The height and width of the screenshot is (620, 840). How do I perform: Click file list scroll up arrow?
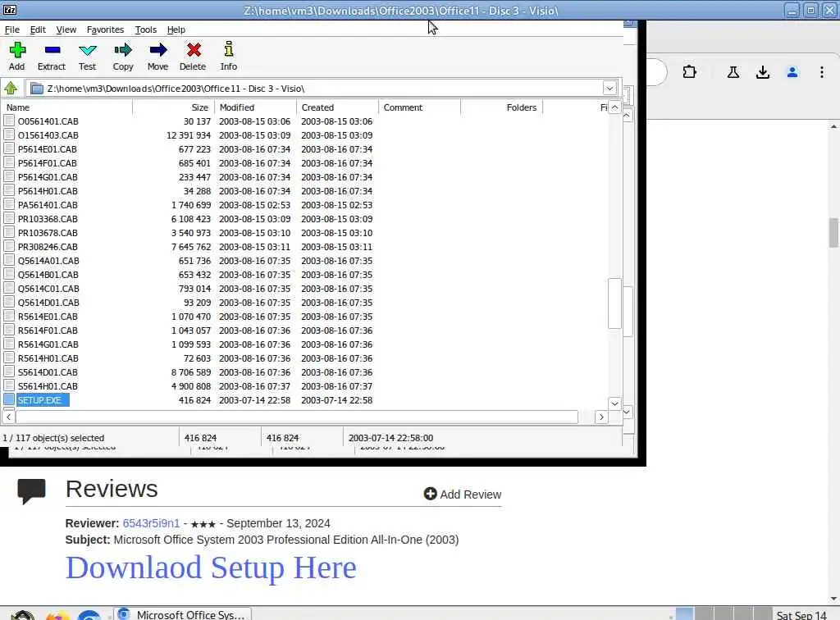614,107
